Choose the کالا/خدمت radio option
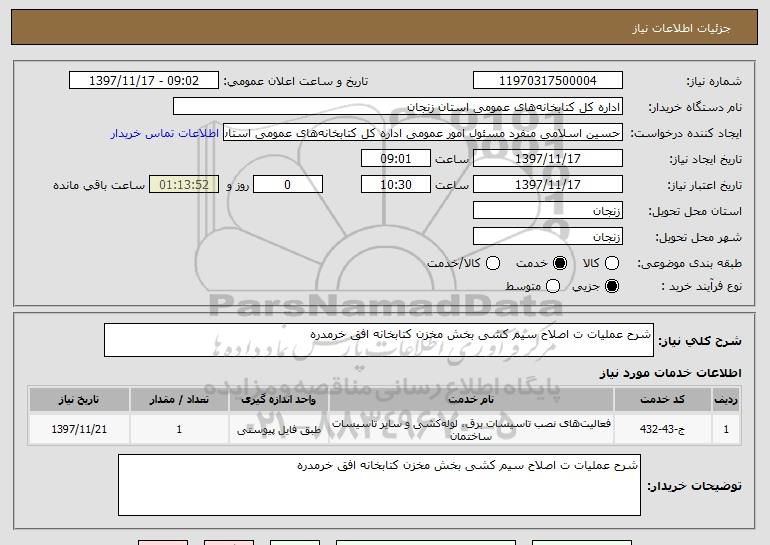Viewport: 770px width, 545px height. [491, 263]
